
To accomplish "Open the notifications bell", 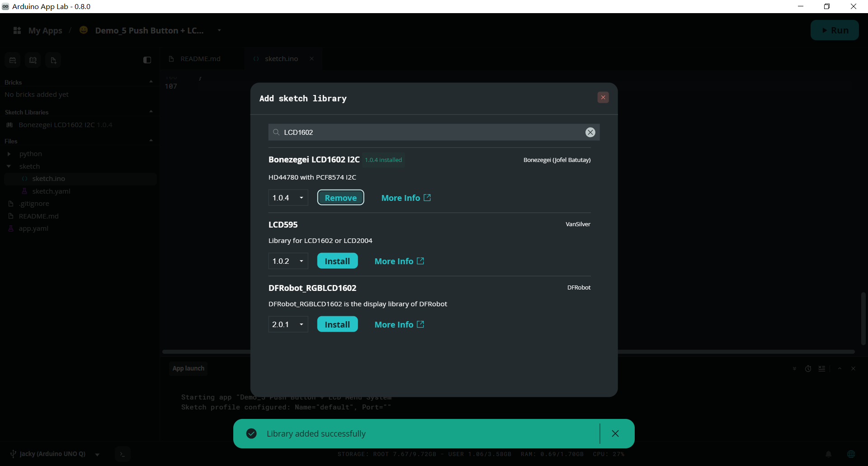I will [829, 454].
